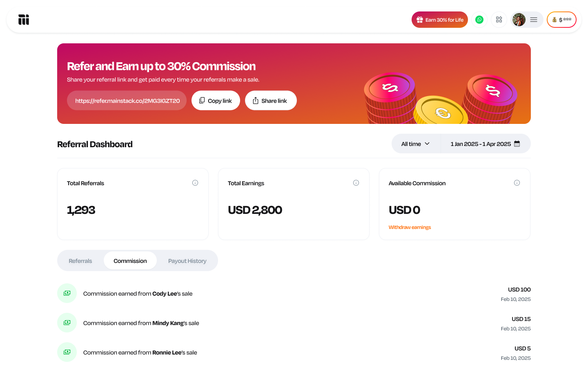588x368 pixels.
Task: Click the Withdraw earnings link
Action: click(x=410, y=227)
